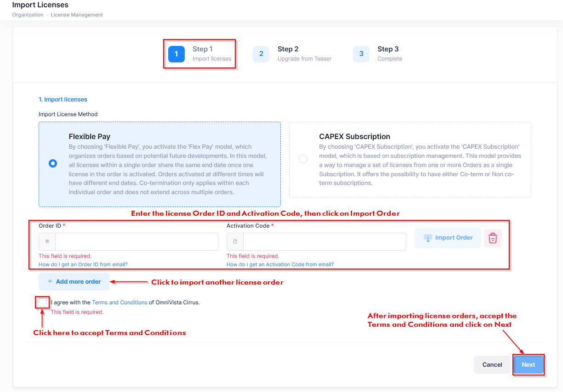
Task: Open 'How do I get an Order ID' link
Action: [x=83, y=264]
